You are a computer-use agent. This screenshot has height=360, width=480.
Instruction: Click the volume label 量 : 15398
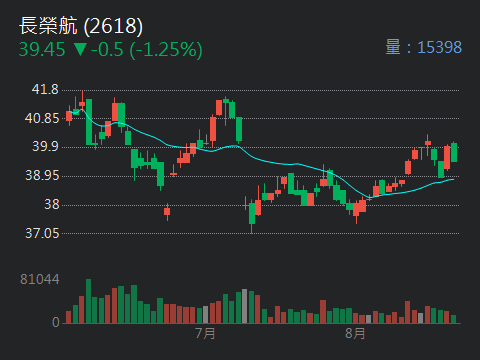424,47
